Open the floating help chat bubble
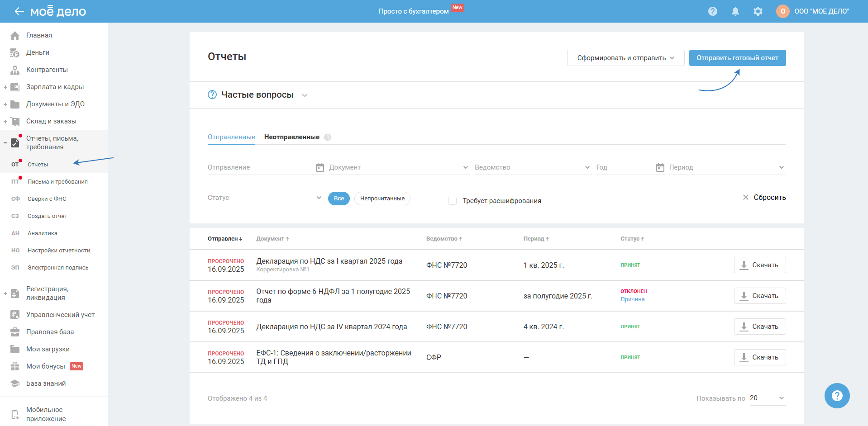 [x=837, y=396]
